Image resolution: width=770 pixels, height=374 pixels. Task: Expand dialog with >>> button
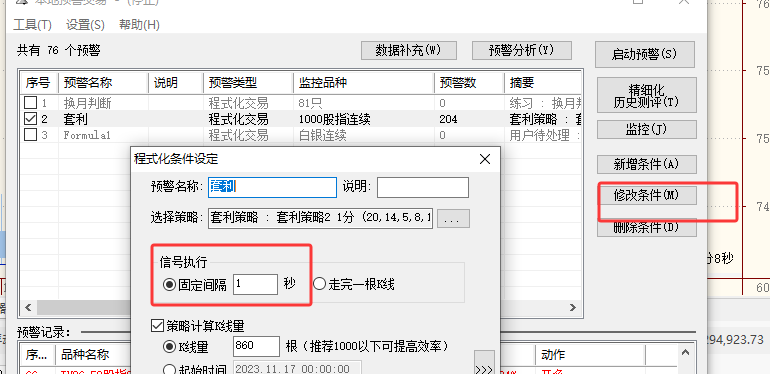pos(484,363)
